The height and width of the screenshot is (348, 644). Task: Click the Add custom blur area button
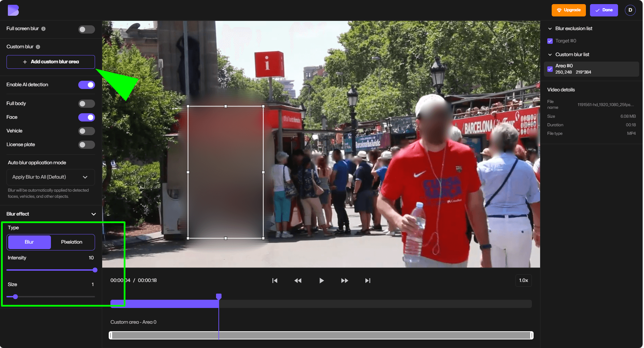tap(50, 62)
